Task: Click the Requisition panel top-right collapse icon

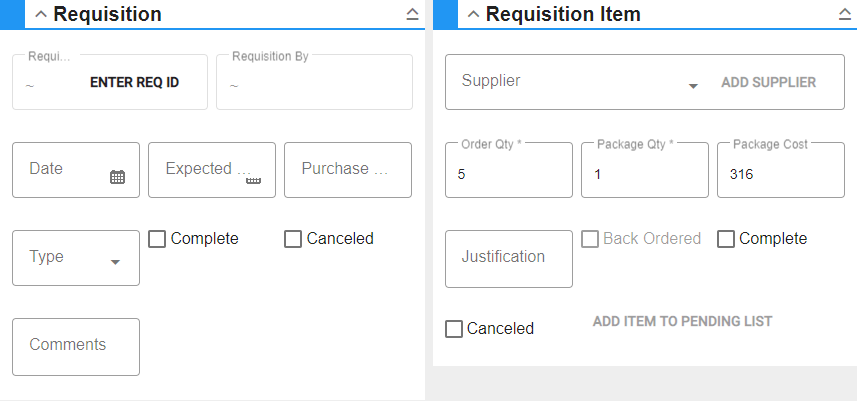Action: coord(413,14)
